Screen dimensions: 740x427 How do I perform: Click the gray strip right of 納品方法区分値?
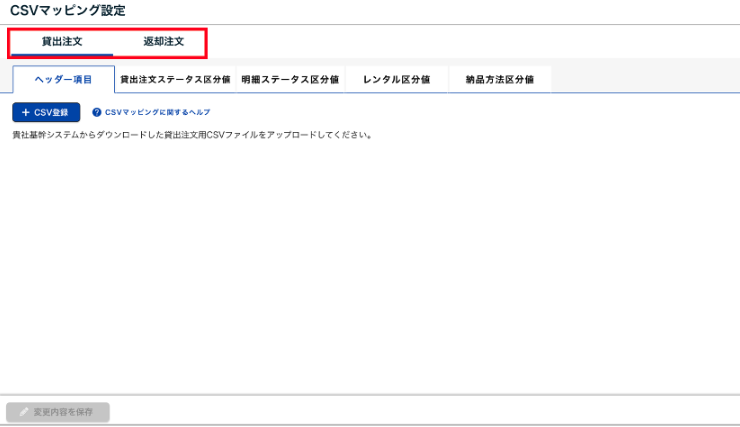[645, 79]
